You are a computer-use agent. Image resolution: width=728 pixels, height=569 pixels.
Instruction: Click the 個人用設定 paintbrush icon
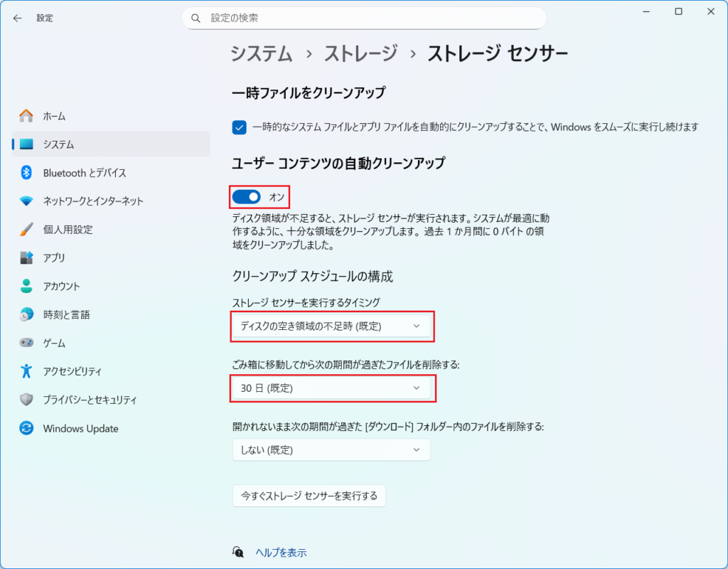26,230
